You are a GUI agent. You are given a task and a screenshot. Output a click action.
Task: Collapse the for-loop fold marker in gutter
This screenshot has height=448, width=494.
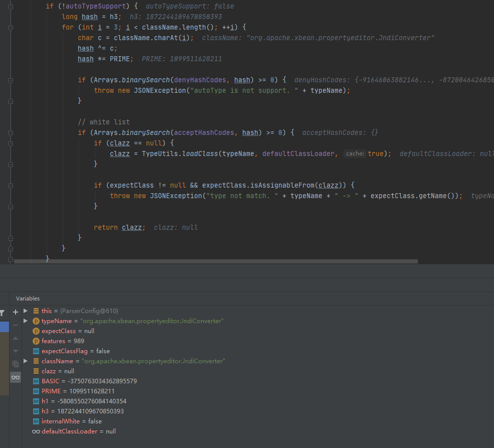pos(11,27)
